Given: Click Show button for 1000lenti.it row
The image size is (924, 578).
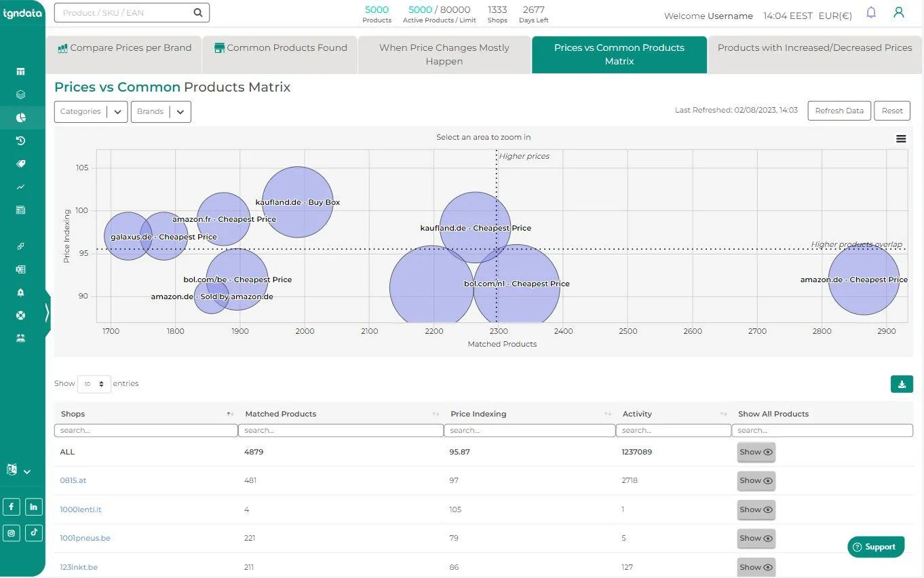Looking at the screenshot, I should tap(756, 509).
